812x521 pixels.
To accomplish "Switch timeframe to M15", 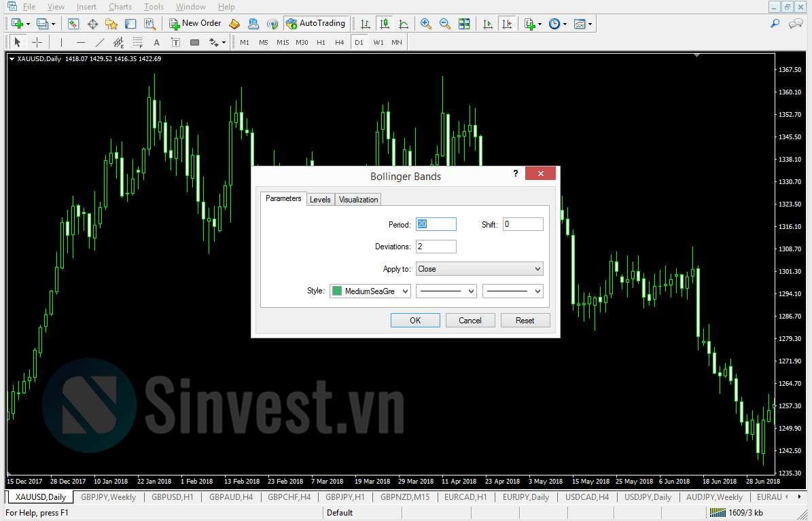I will click(x=283, y=43).
